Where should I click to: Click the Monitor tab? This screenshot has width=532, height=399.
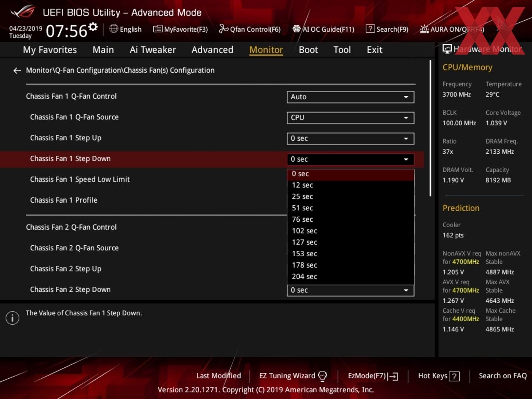(266, 50)
